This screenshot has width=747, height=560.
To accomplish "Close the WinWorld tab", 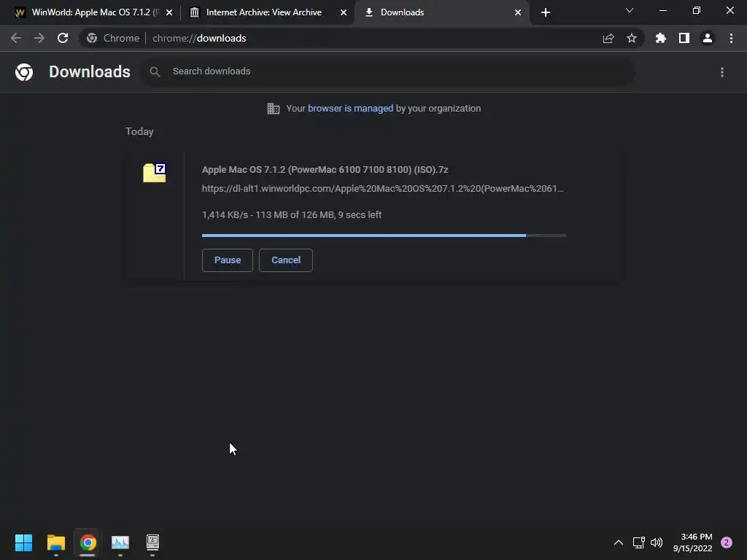I will click(x=169, y=12).
